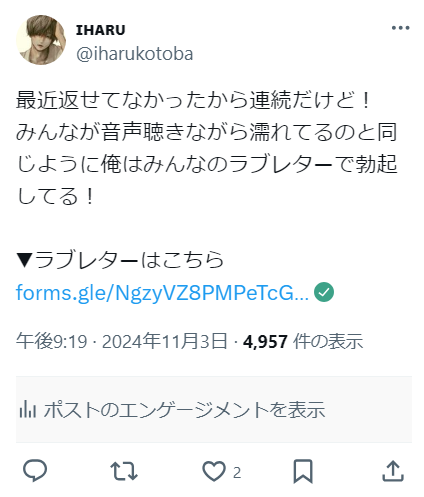Select the tweet body text
The image size is (424, 497).
[x=207, y=148]
